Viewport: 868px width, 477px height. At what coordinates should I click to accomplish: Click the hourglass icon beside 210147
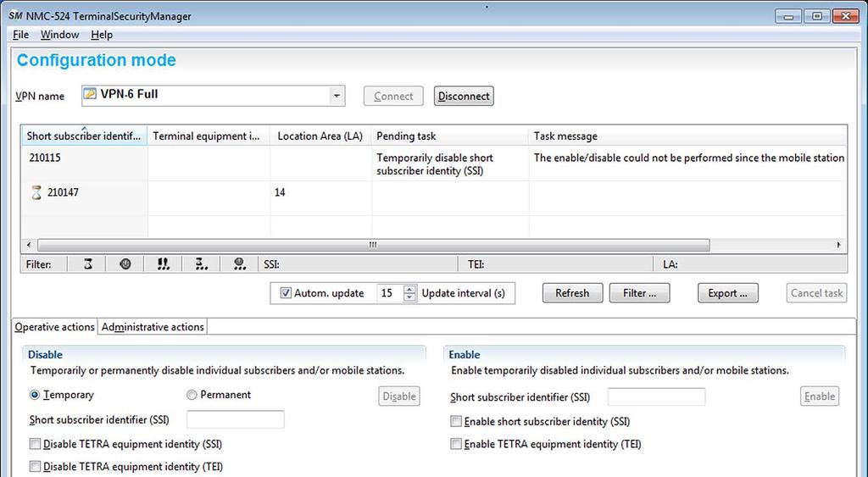tap(36, 192)
